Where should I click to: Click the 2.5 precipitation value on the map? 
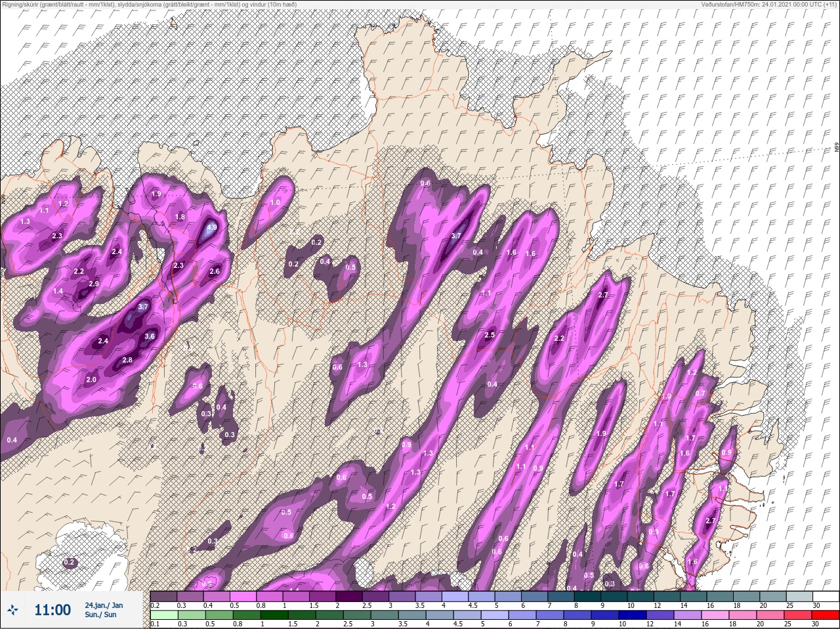tap(489, 335)
